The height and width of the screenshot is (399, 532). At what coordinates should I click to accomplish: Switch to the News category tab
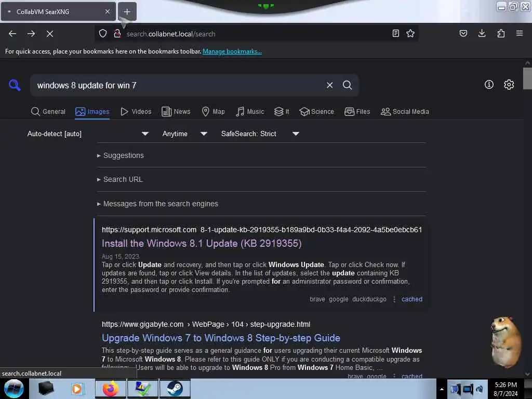pyautogui.click(x=176, y=112)
